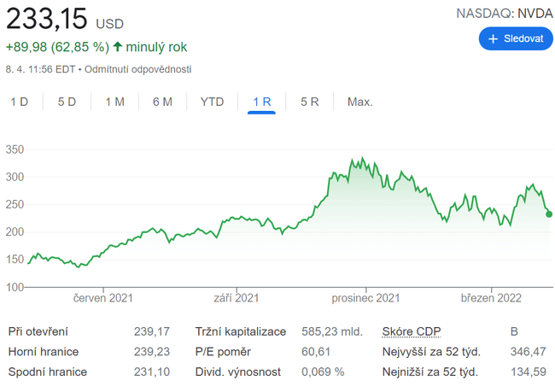Click the červen 2021 axis label
Viewport: 555px width, 392px height.
pyautogui.click(x=102, y=298)
